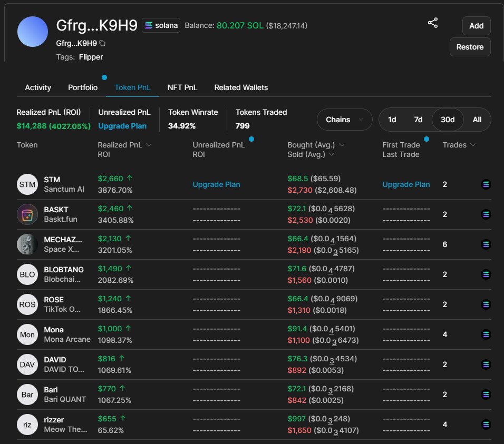Click the STM token avatar
Screen dimensions: 504x444
tap(27, 184)
